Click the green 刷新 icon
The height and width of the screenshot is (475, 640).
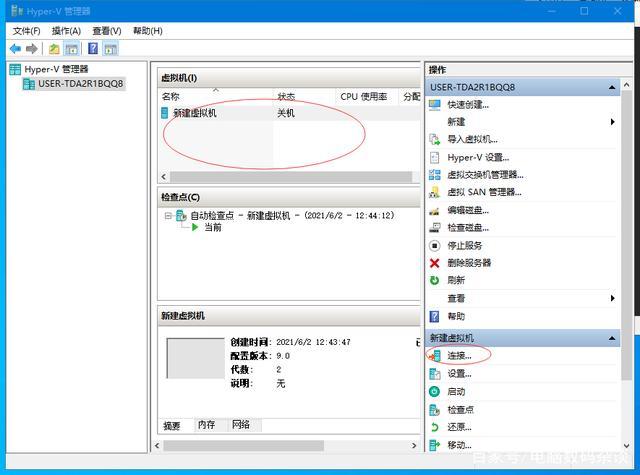(435, 280)
